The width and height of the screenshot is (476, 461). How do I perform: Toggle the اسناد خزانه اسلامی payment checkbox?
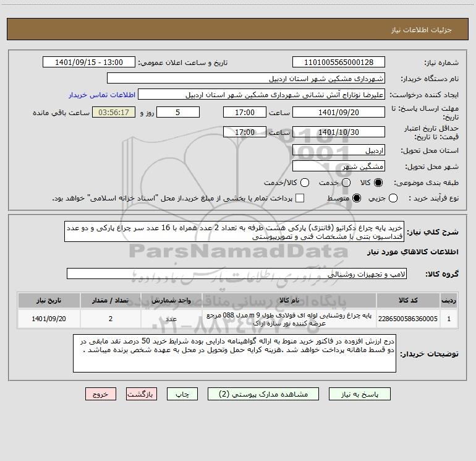[x=300, y=198]
